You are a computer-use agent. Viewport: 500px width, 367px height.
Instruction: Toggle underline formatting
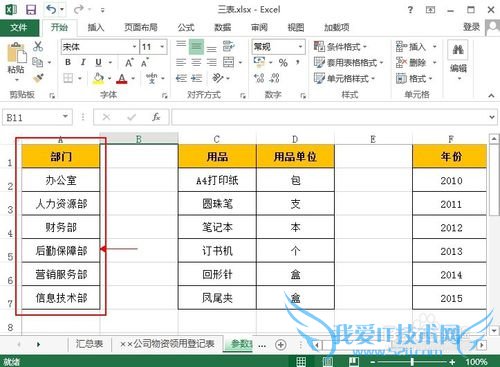coord(98,62)
